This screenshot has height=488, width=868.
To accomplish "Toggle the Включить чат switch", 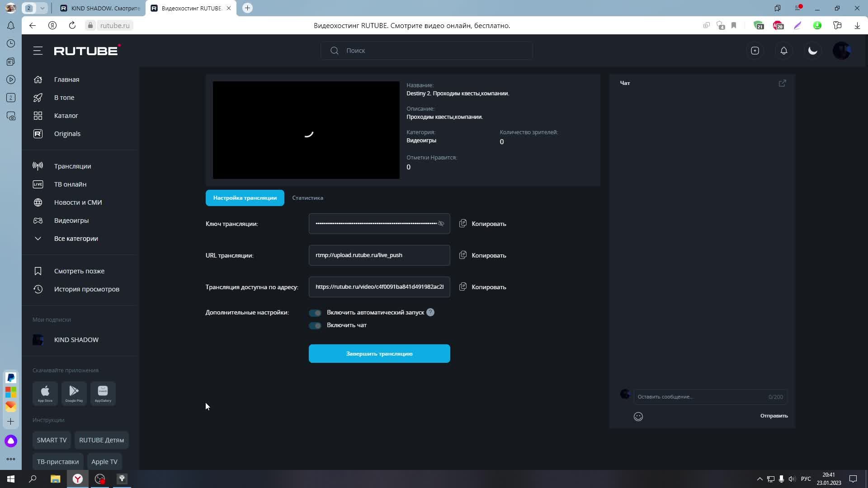I will (x=315, y=325).
